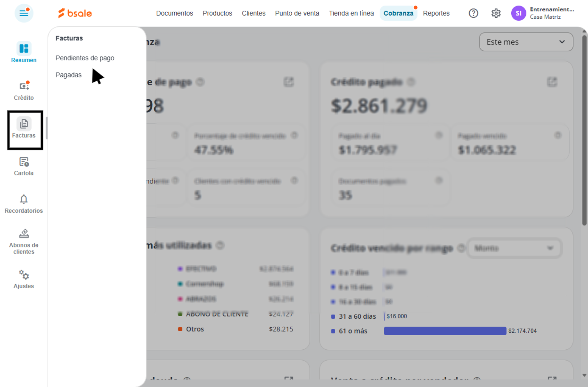588x387 pixels.
Task: Open the Ajustes gears icon
Action: pos(24,275)
